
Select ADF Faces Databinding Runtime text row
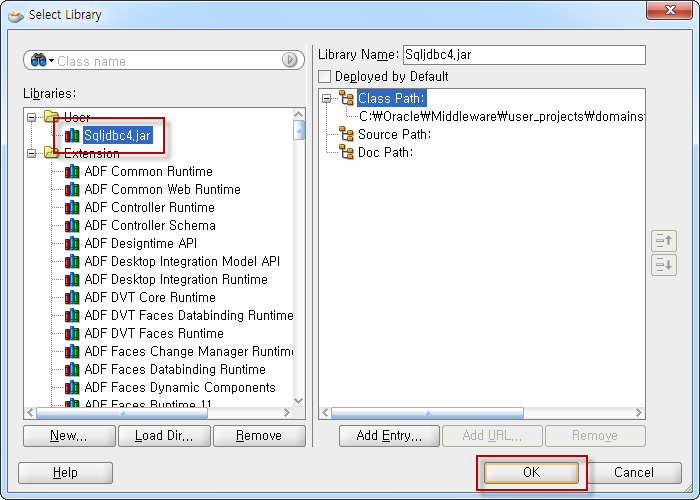(175, 369)
